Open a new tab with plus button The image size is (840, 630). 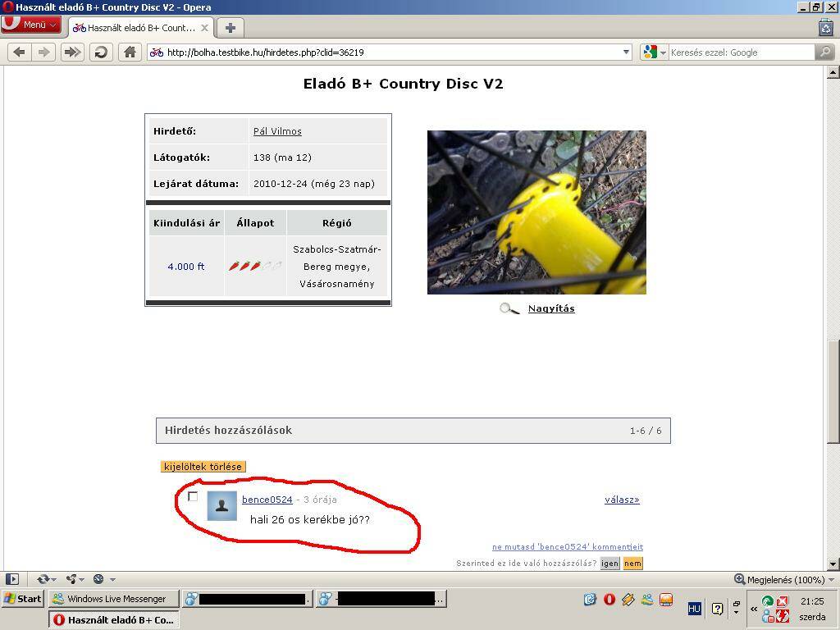[x=231, y=28]
